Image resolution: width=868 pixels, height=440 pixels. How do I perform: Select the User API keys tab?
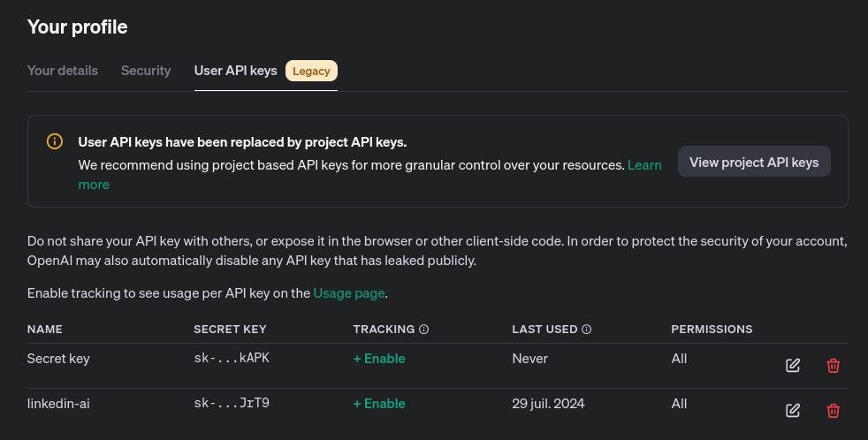pyautogui.click(x=236, y=71)
